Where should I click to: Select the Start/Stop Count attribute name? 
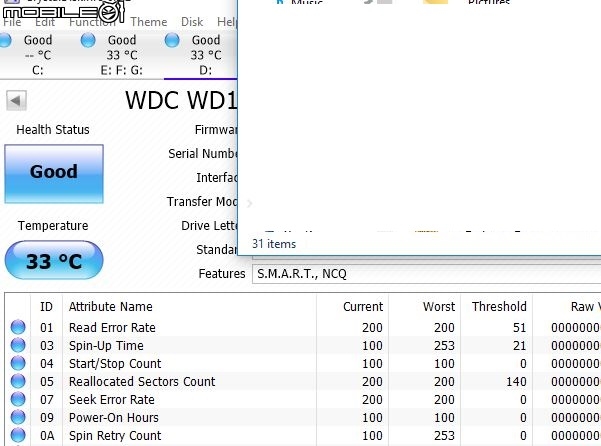[115, 364]
